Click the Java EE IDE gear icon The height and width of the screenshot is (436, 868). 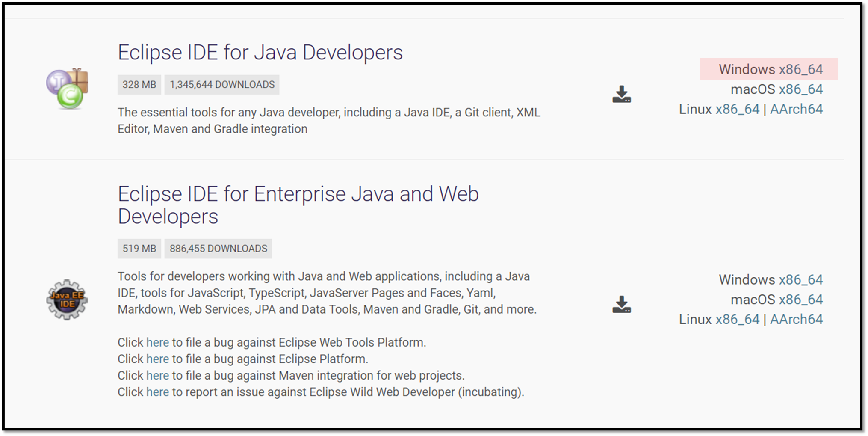pos(67,300)
